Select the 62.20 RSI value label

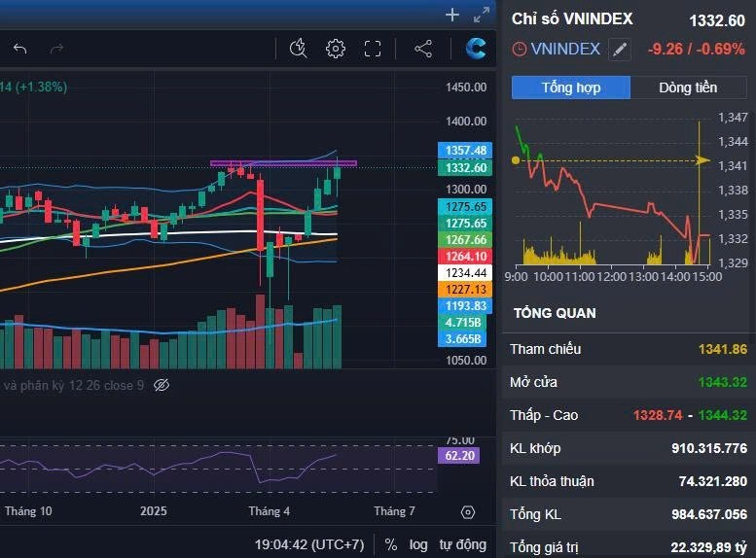[x=458, y=455]
